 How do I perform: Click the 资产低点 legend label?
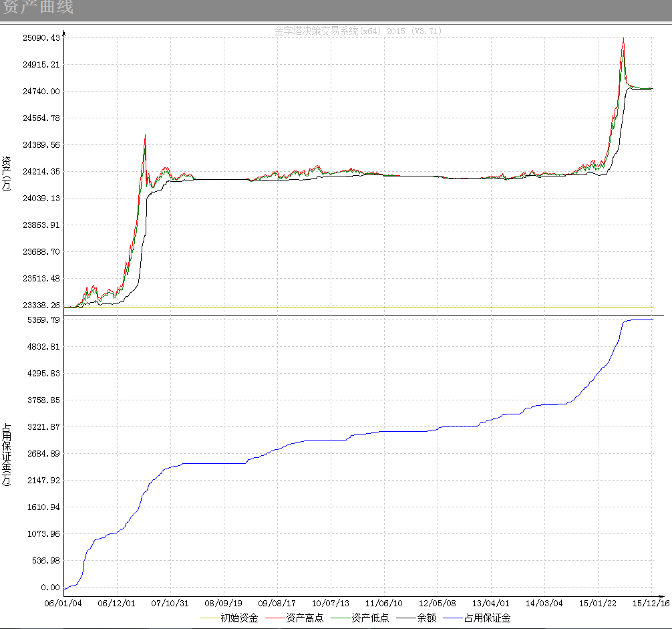[370, 618]
